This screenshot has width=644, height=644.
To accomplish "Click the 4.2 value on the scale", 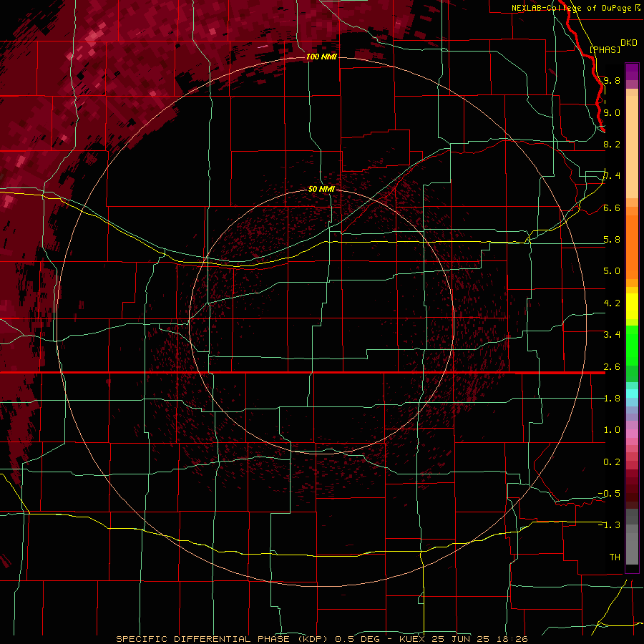I will point(612,303).
